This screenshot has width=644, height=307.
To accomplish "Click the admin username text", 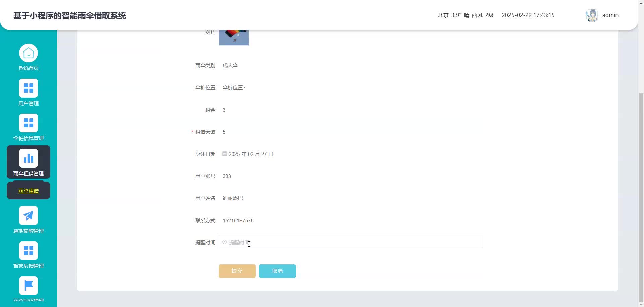I will (x=610, y=15).
